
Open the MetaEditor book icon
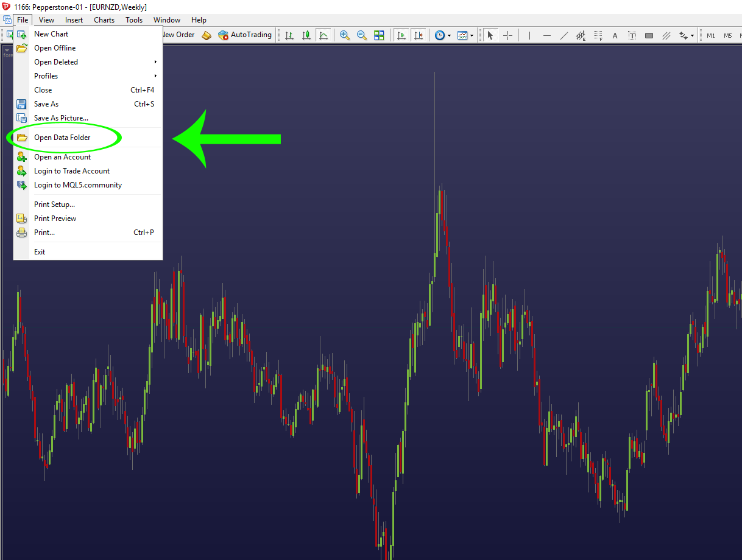[x=207, y=35]
